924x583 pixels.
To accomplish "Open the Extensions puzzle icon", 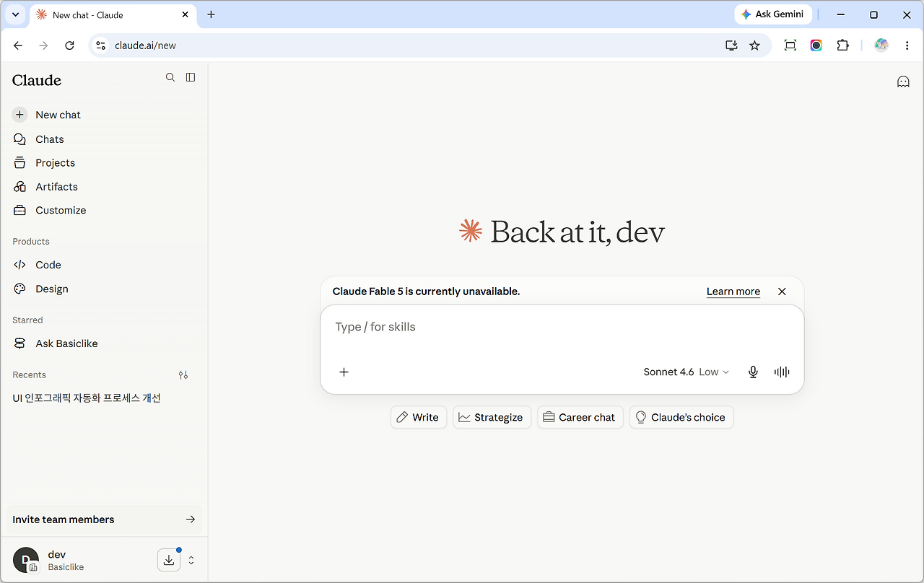I will (842, 45).
